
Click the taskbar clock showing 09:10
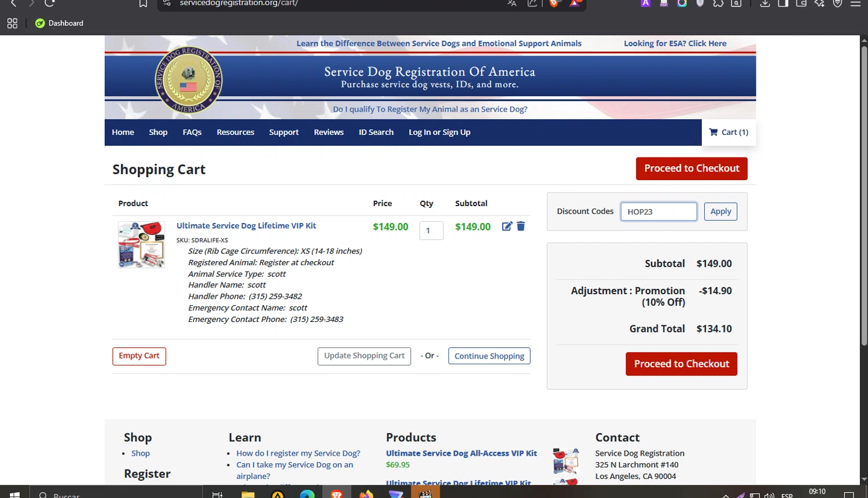coord(817,492)
